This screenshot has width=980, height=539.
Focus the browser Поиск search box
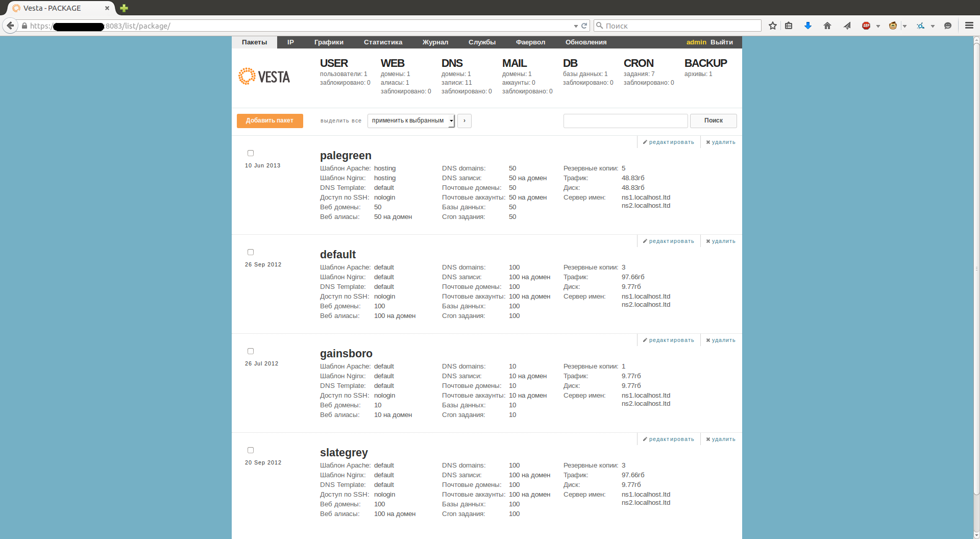[677, 26]
